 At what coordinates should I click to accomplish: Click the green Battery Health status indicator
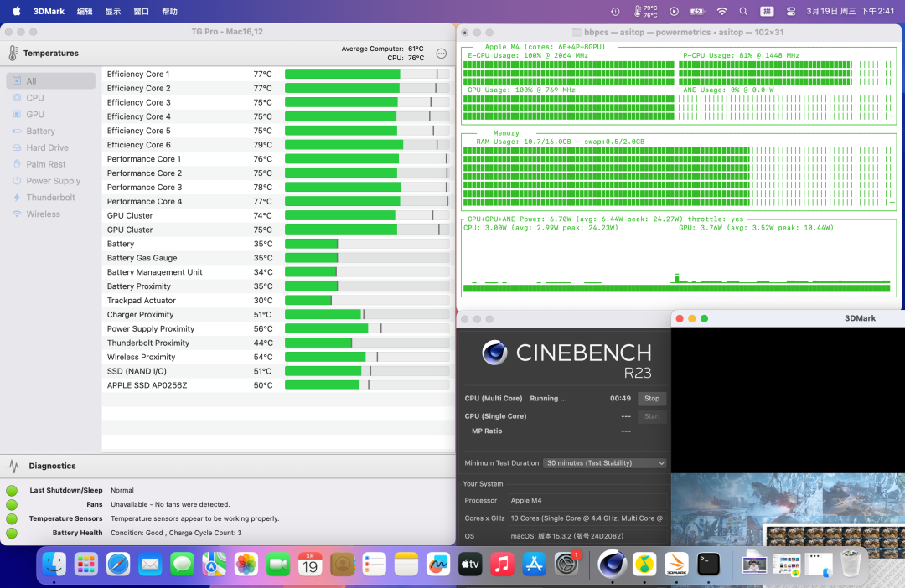12,534
